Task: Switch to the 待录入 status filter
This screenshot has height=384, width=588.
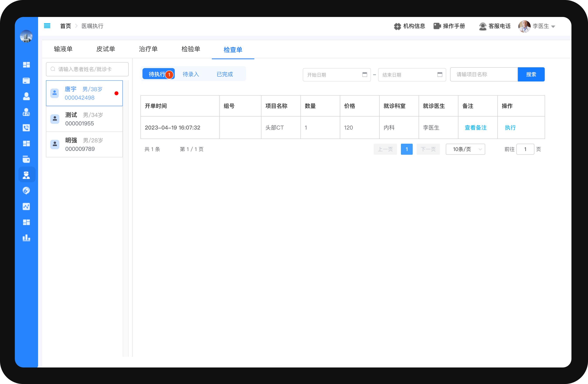Action: pyautogui.click(x=191, y=74)
